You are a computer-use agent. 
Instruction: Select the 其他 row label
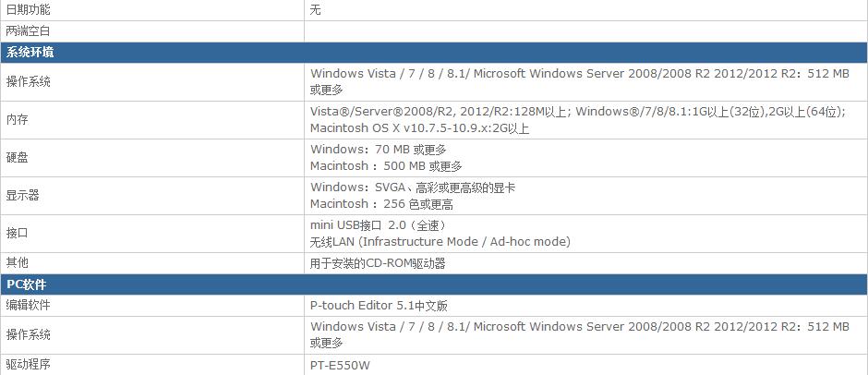click(17, 262)
